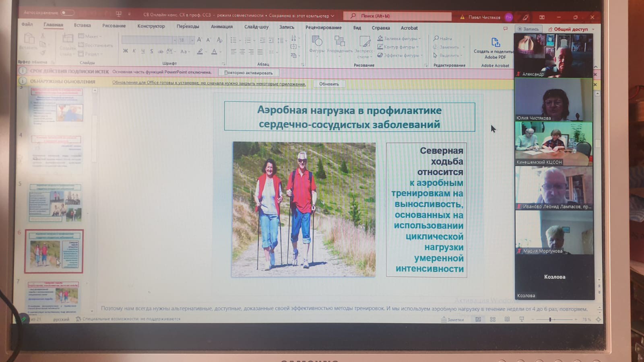Select the Рецензирование tab
This screenshot has width=644, height=362.
click(x=324, y=28)
